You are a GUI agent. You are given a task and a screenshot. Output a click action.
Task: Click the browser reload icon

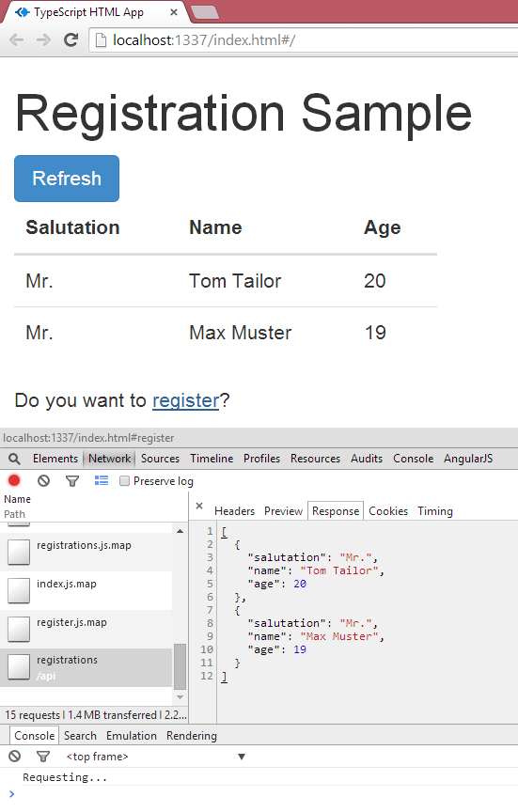click(71, 39)
